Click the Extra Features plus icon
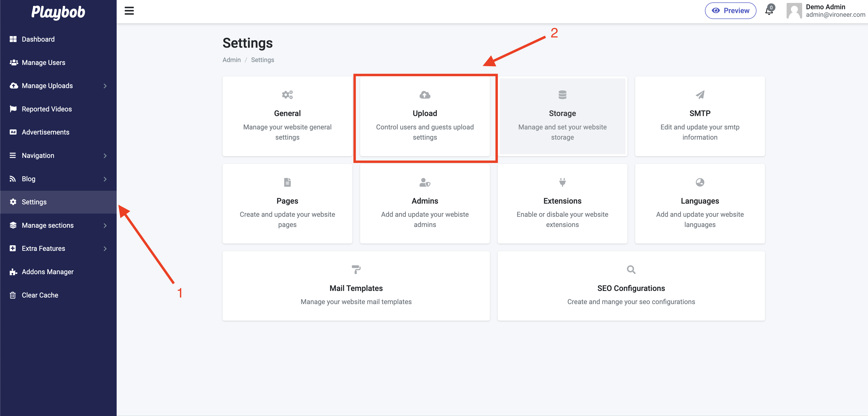Image resolution: width=868 pixels, height=416 pixels. pyautogui.click(x=13, y=249)
